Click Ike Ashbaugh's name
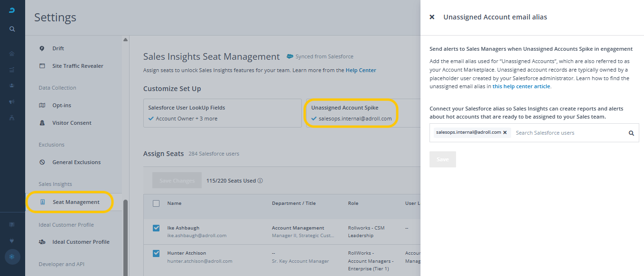644x276 pixels. (184, 228)
